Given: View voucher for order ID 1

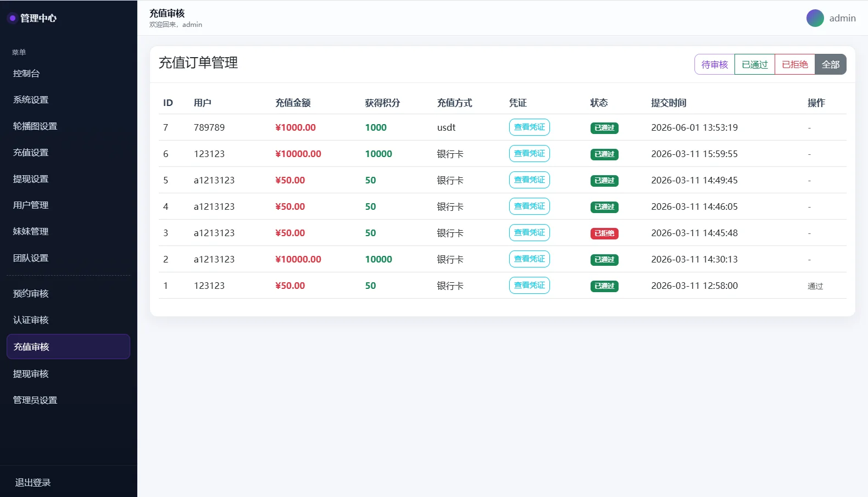Looking at the screenshot, I should click(x=529, y=285).
